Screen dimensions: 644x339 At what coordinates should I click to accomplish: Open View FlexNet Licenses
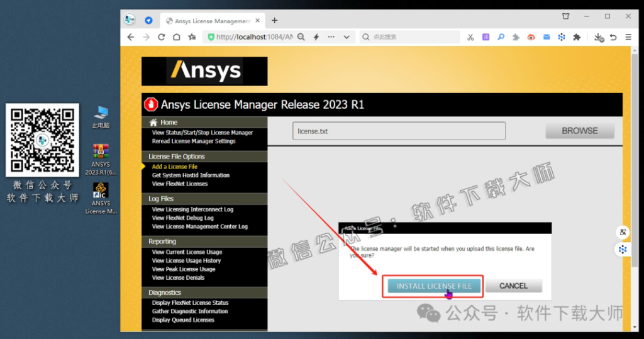pos(179,184)
